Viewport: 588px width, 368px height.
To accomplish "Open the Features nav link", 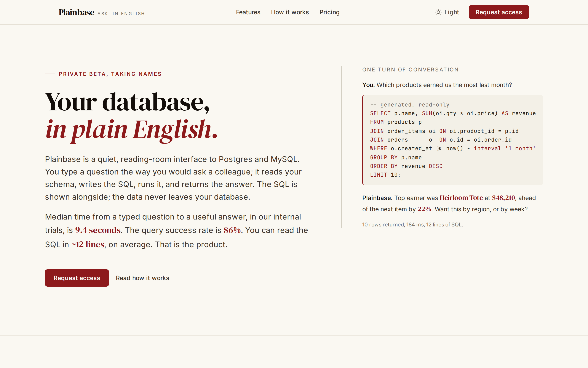I will 248,12.
